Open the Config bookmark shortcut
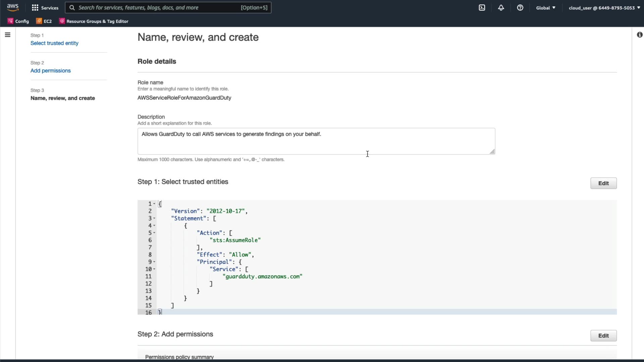Screen dimensions: 644x362 18,21
